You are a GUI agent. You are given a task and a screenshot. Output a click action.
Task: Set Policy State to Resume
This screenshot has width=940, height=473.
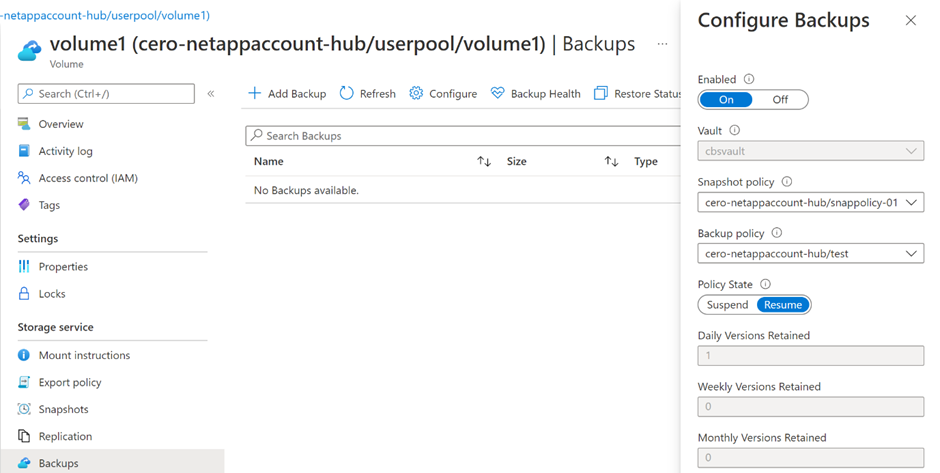click(x=783, y=304)
